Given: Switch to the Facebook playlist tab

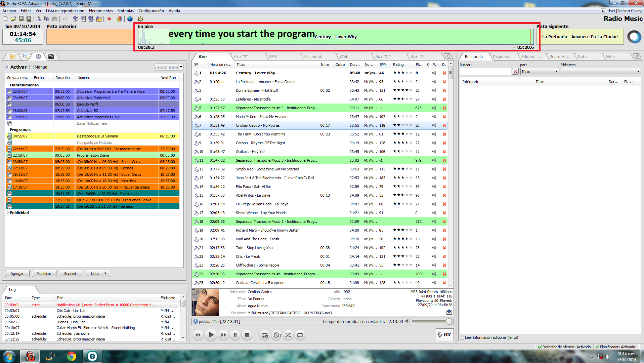Looking at the screenshot, I should pos(313,57).
